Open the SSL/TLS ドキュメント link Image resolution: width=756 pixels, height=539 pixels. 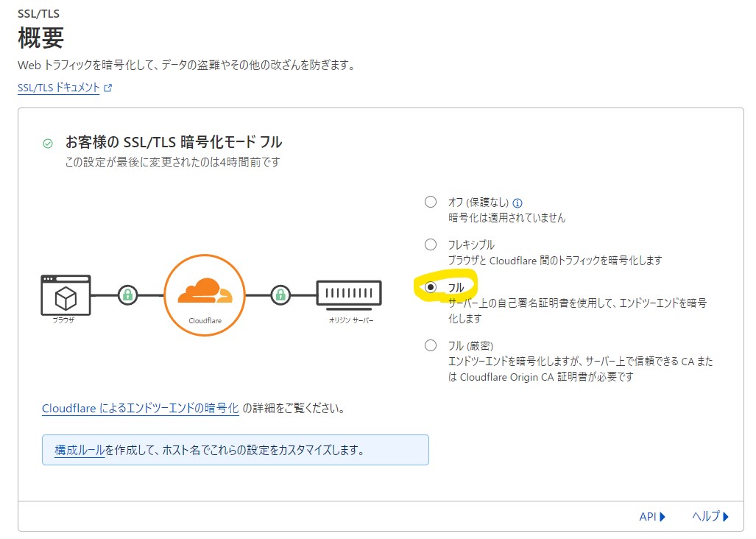[58, 87]
